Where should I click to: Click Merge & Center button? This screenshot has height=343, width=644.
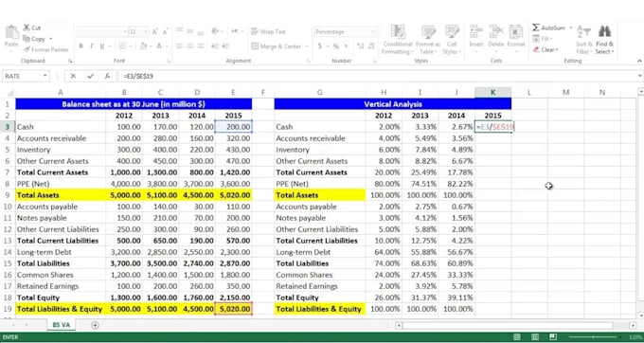click(277, 46)
